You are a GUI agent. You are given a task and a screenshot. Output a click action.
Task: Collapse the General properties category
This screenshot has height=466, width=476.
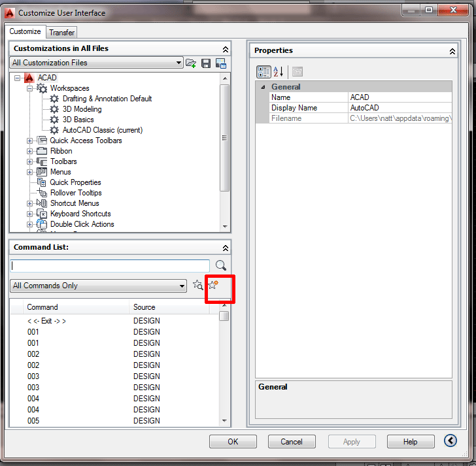263,87
